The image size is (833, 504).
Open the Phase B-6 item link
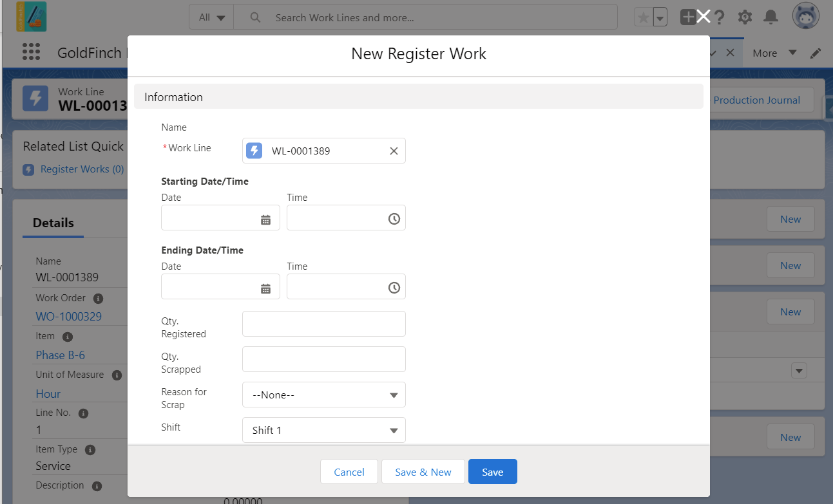61,355
